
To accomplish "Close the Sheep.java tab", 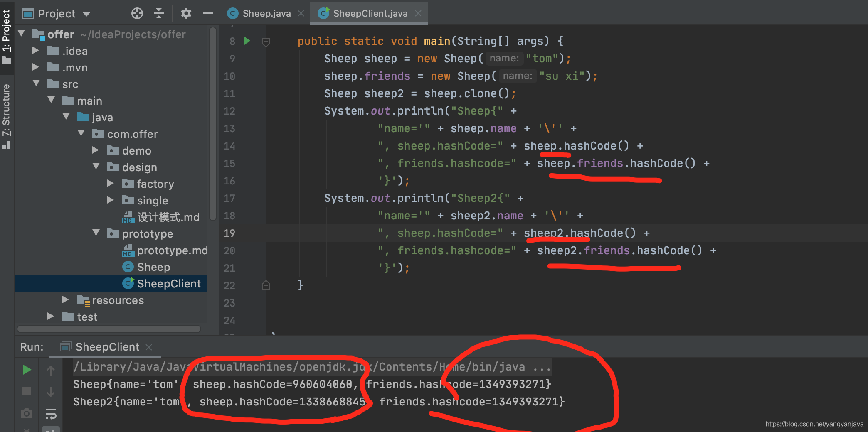I will coord(301,14).
